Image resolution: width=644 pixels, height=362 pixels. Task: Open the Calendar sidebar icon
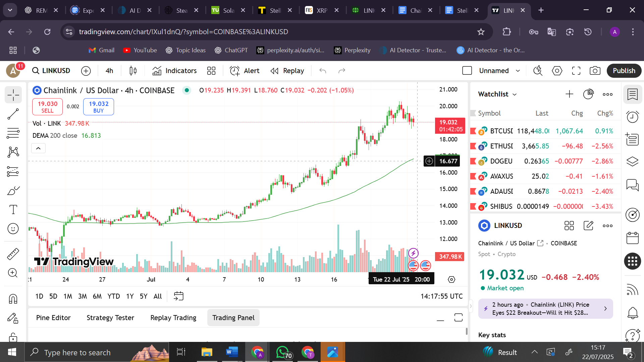tap(633, 238)
